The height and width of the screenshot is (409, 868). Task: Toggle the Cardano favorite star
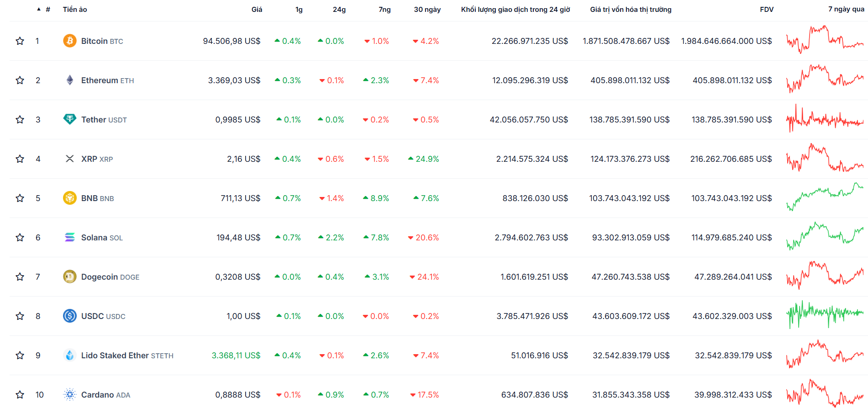(x=20, y=395)
